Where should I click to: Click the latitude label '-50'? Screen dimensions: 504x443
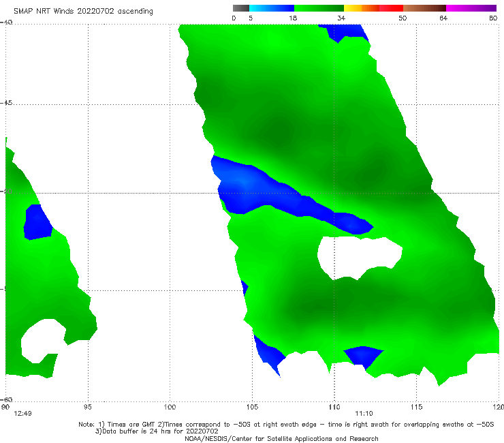click(6, 192)
